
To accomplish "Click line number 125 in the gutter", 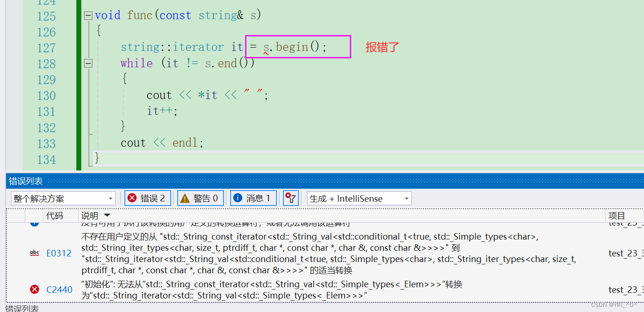I will (x=46, y=16).
